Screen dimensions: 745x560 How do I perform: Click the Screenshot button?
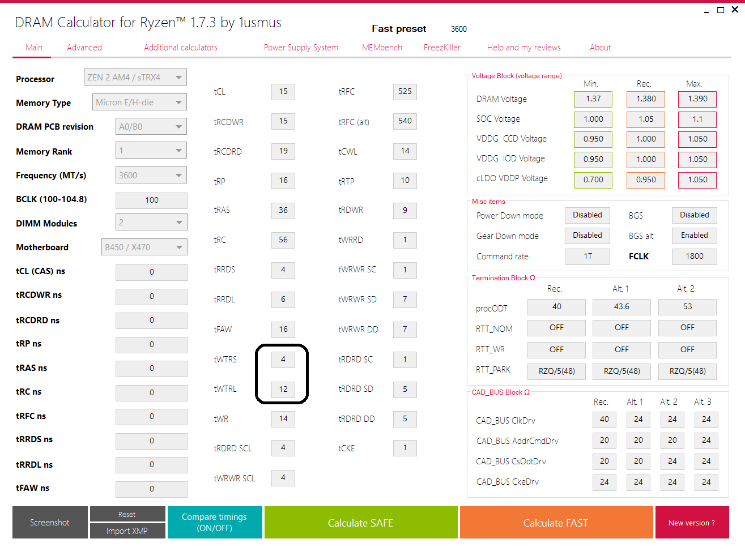(x=50, y=523)
